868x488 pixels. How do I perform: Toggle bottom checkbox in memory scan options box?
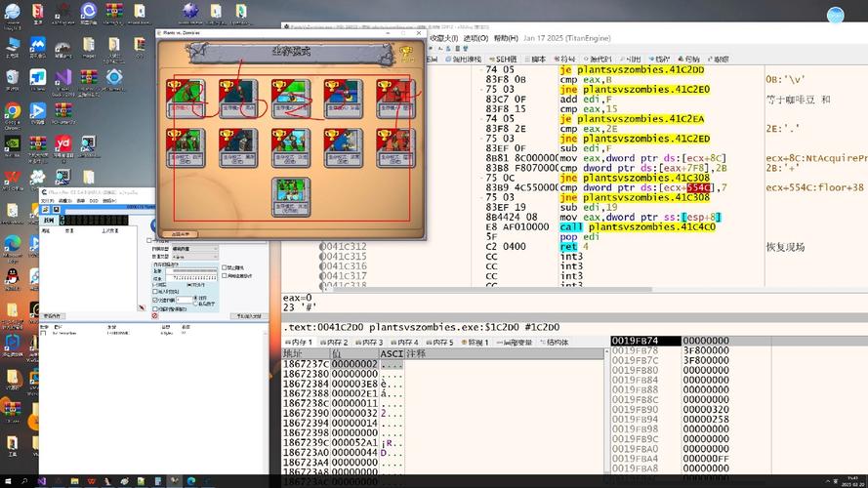click(155, 308)
